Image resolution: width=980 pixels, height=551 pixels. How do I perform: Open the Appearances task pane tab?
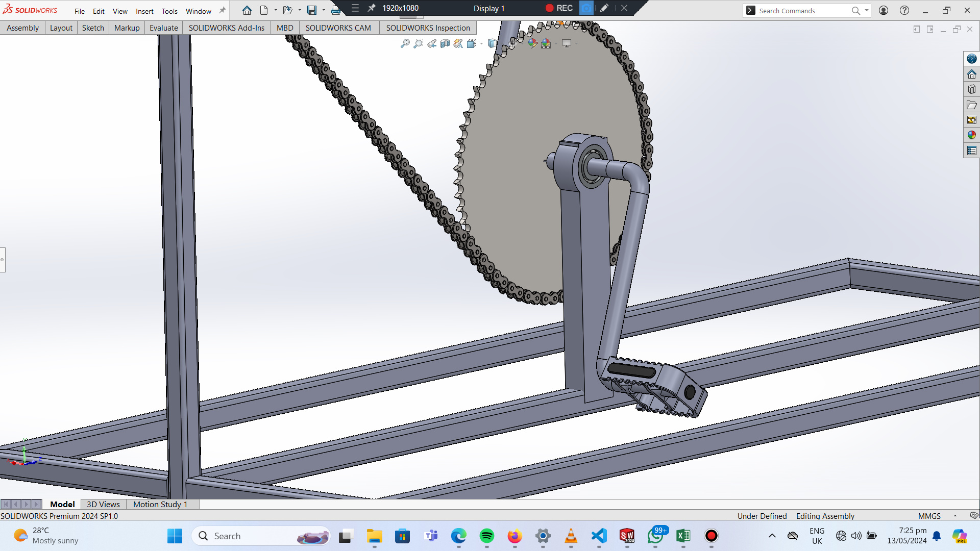tap(971, 135)
